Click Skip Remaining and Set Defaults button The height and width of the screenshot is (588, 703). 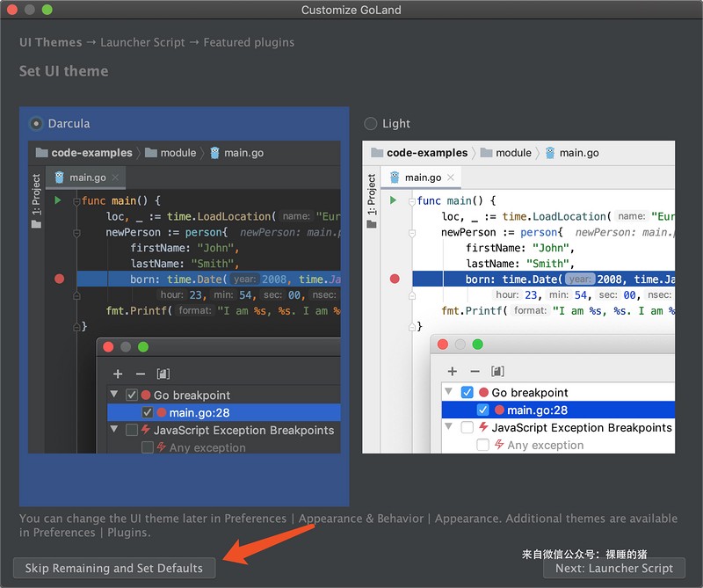[x=114, y=568]
